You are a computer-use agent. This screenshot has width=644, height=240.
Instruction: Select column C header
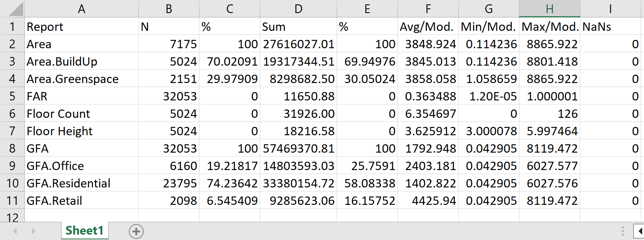pyautogui.click(x=230, y=9)
